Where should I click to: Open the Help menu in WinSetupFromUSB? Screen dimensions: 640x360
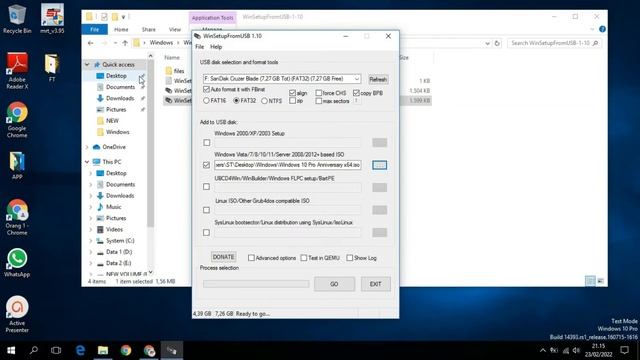[216, 47]
